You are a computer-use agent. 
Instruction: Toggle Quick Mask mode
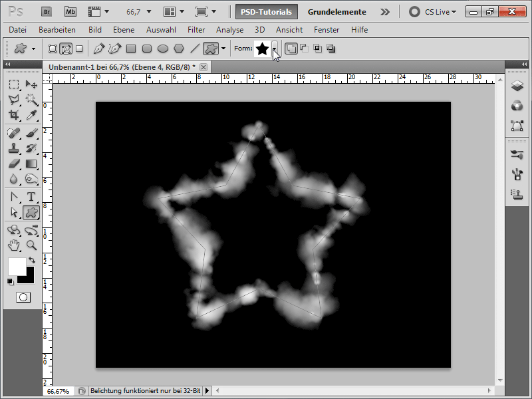click(x=23, y=297)
